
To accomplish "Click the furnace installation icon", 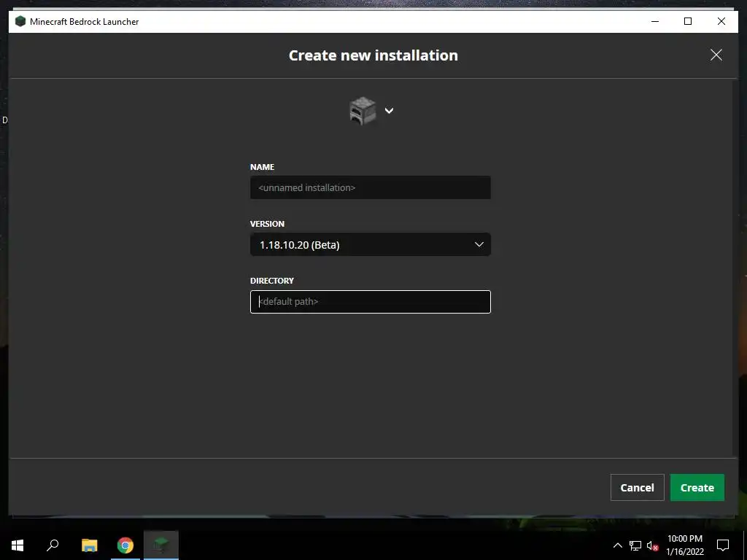I will pos(363,111).
